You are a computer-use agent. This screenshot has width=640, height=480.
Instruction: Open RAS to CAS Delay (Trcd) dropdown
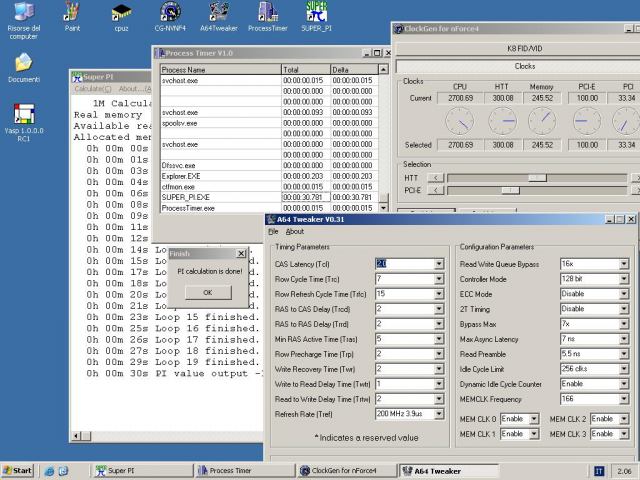[439, 309]
